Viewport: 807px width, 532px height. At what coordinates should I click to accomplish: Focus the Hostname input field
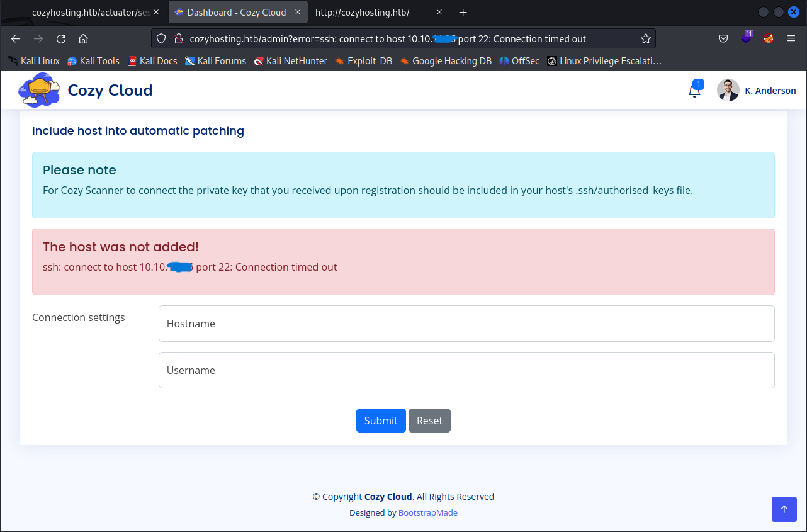coord(466,324)
